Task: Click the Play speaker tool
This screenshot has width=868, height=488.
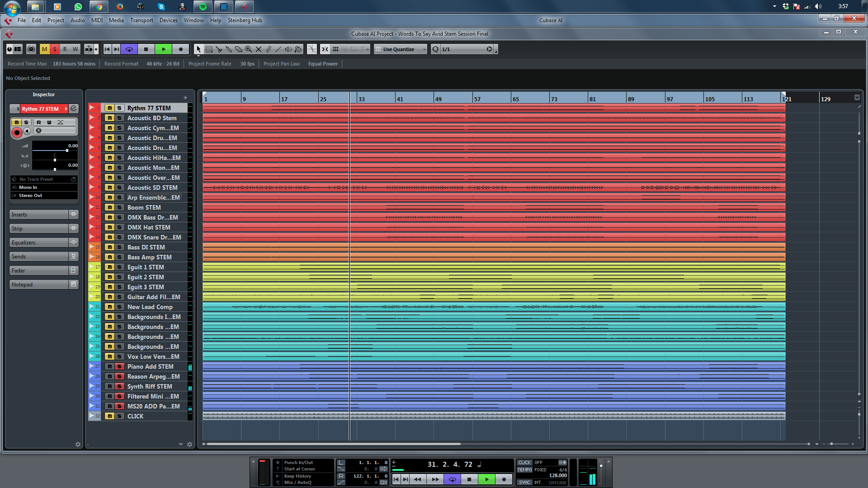Action: pos(288,49)
